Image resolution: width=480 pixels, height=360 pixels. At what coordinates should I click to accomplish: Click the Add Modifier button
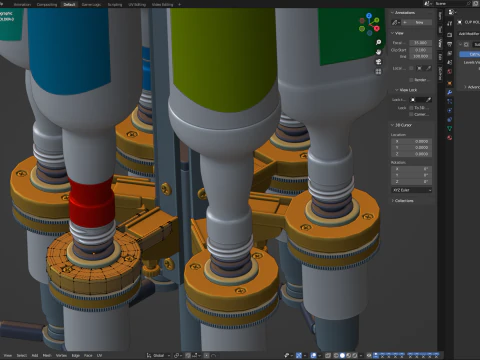coord(469,34)
